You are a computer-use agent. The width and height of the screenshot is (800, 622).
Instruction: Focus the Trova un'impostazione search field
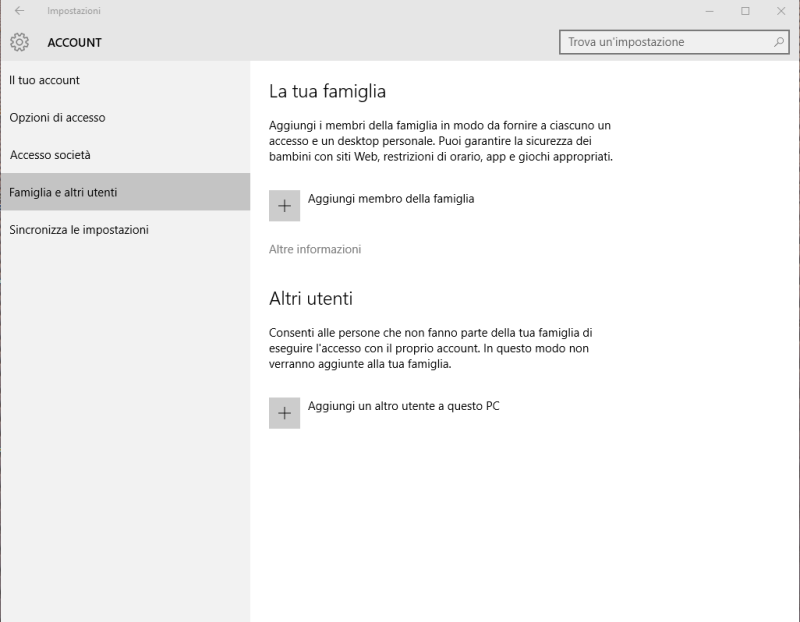coord(674,42)
